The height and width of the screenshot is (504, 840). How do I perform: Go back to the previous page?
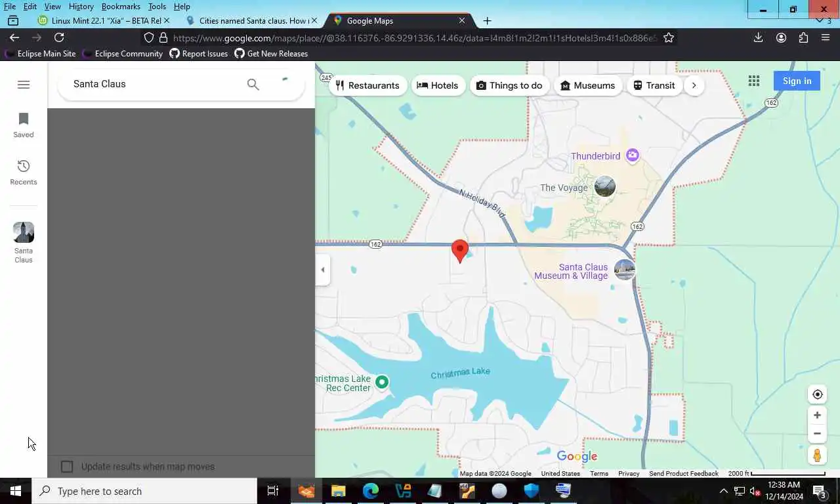14,37
